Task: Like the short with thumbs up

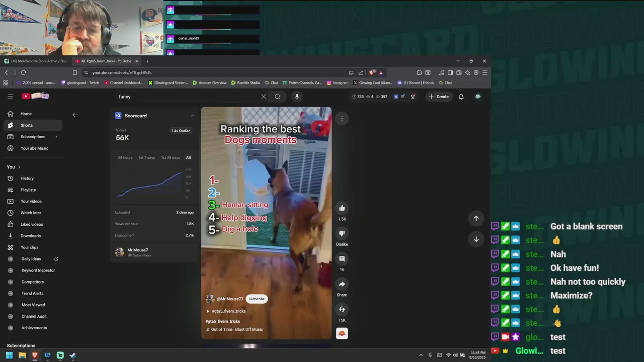Action: point(342,208)
